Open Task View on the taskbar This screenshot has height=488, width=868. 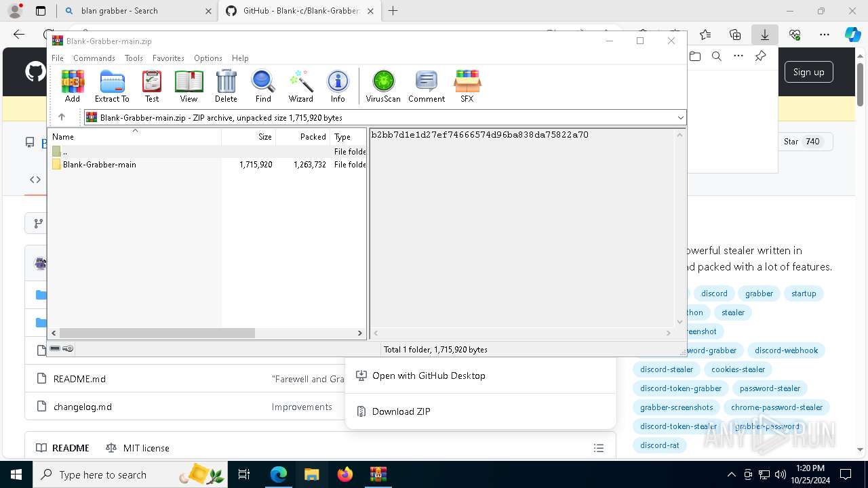244,474
